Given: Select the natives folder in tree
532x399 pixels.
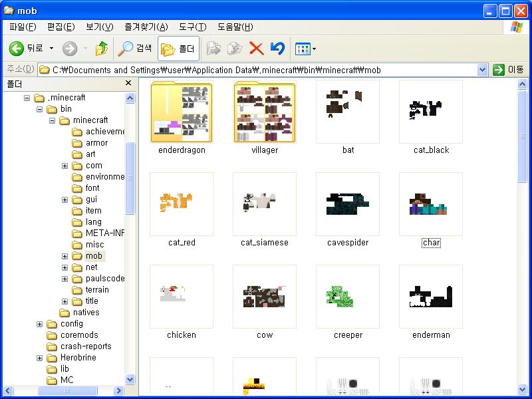Looking at the screenshot, I should coord(86,313).
